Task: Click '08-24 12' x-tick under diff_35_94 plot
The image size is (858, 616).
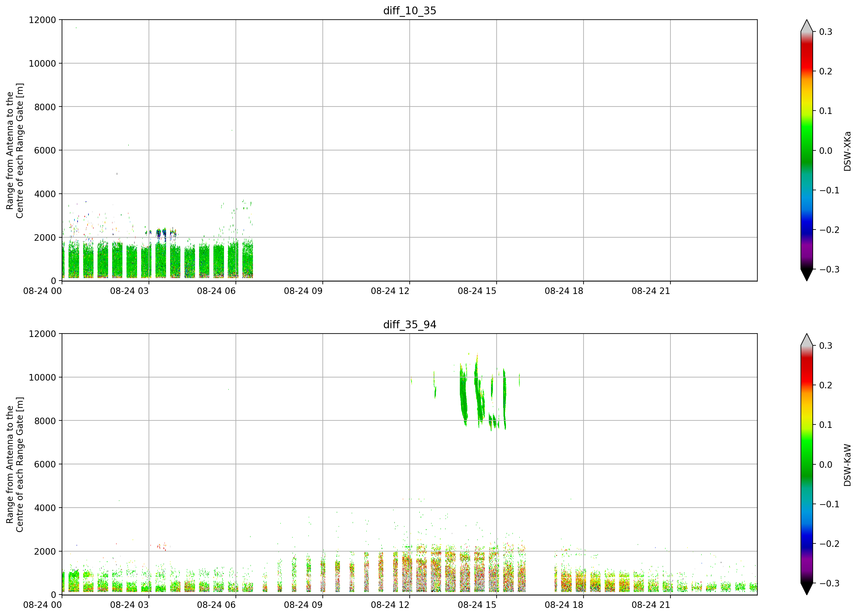Action: tap(390, 605)
